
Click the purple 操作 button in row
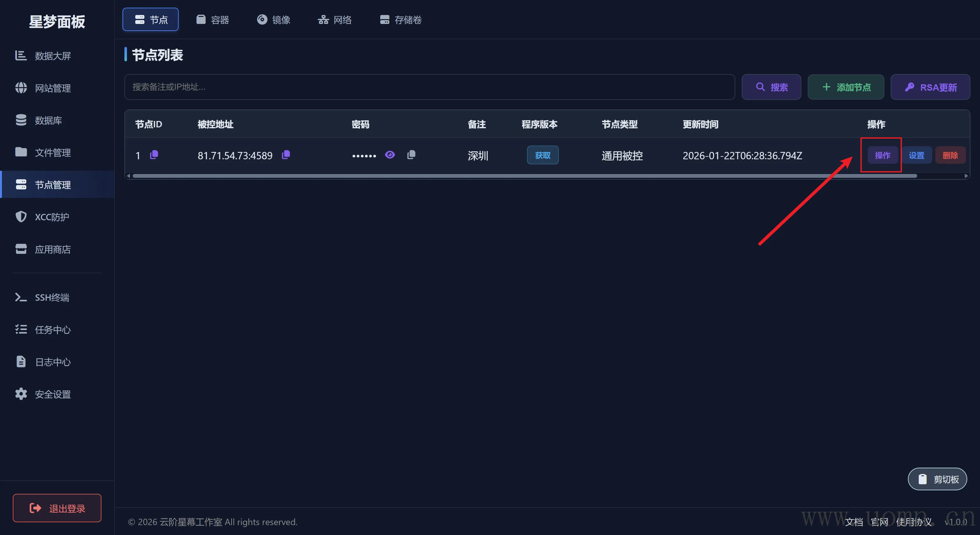[x=882, y=155]
